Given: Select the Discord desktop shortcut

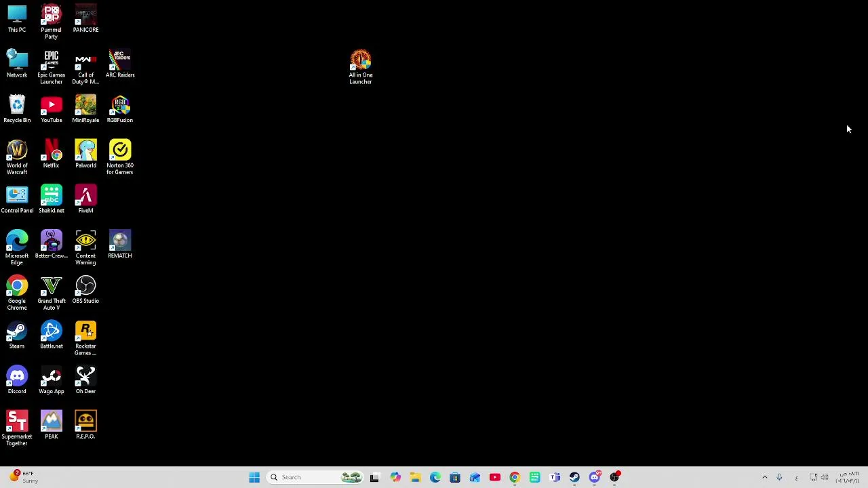Looking at the screenshot, I should pos(17,381).
